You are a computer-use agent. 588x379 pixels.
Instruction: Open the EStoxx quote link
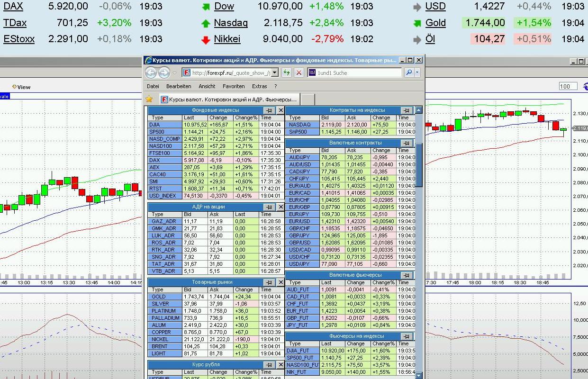(x=19, y=39)
